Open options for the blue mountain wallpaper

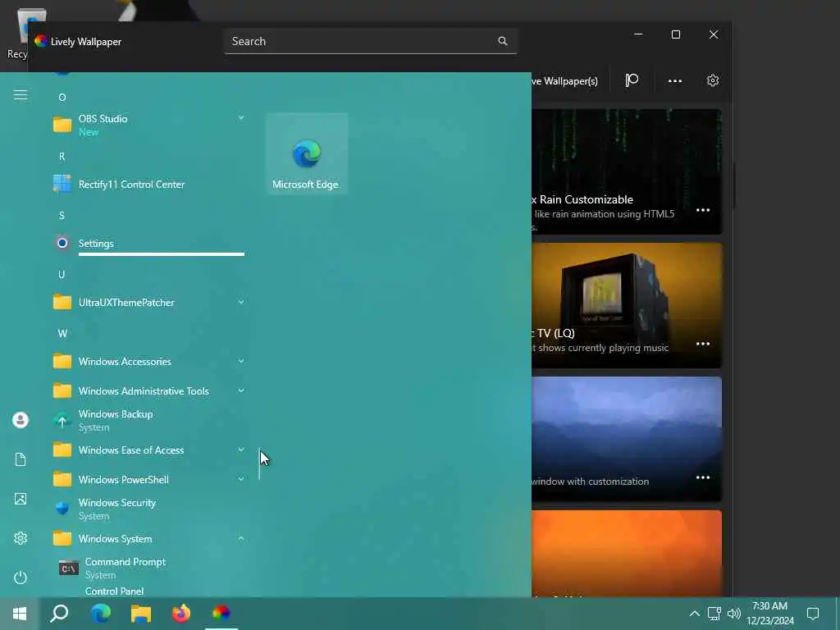click(x=703, y=477)
